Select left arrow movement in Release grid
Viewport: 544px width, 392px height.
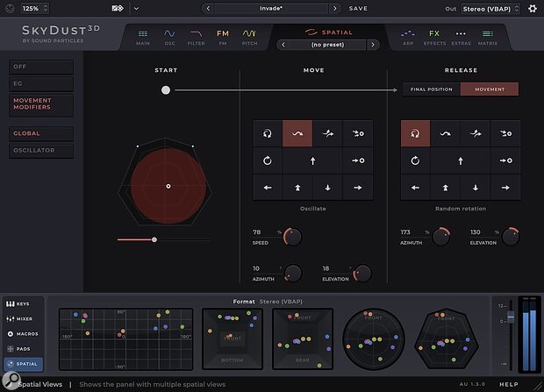[415, 188]
